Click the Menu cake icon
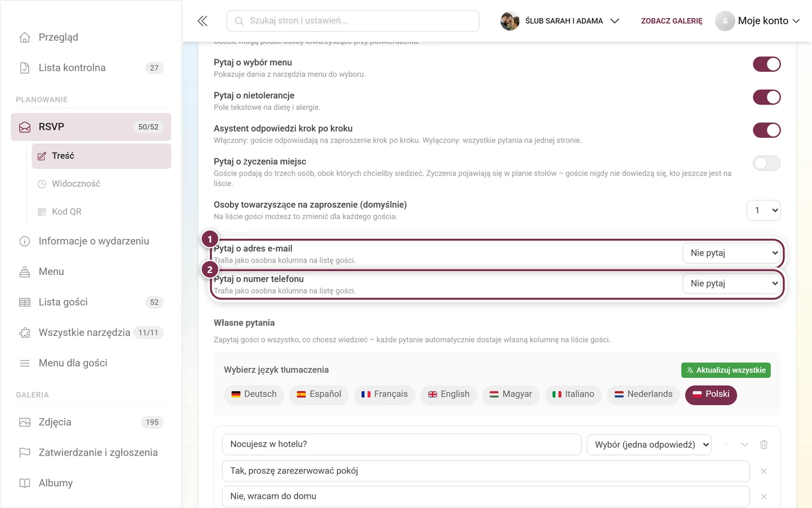 25,272
